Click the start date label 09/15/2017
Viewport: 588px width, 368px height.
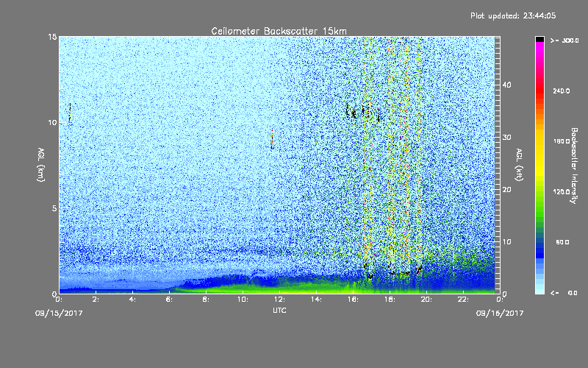(x=59, y=314)
